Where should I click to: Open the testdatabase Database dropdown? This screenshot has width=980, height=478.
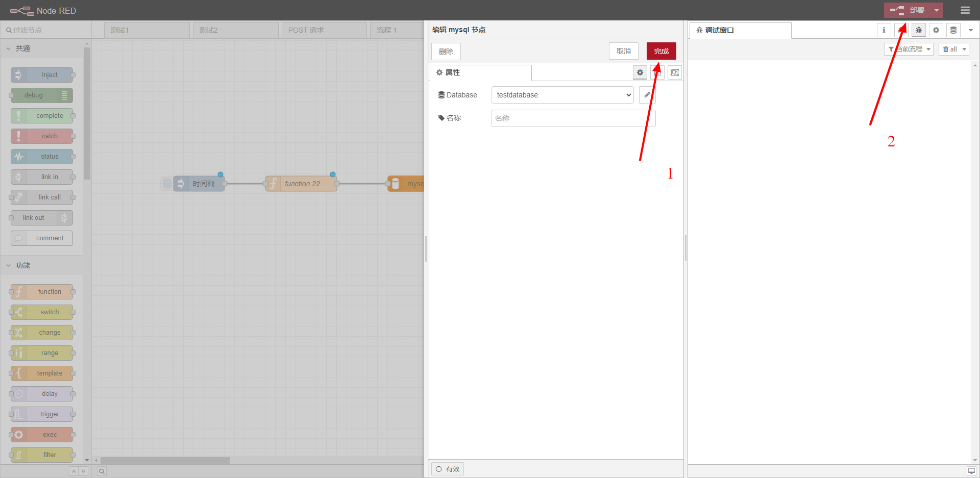point(562,95)
